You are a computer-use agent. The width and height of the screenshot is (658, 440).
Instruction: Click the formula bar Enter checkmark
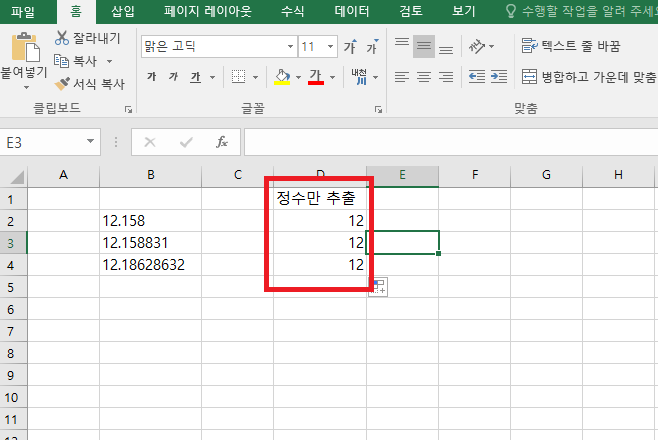click(x=186, y=143)
